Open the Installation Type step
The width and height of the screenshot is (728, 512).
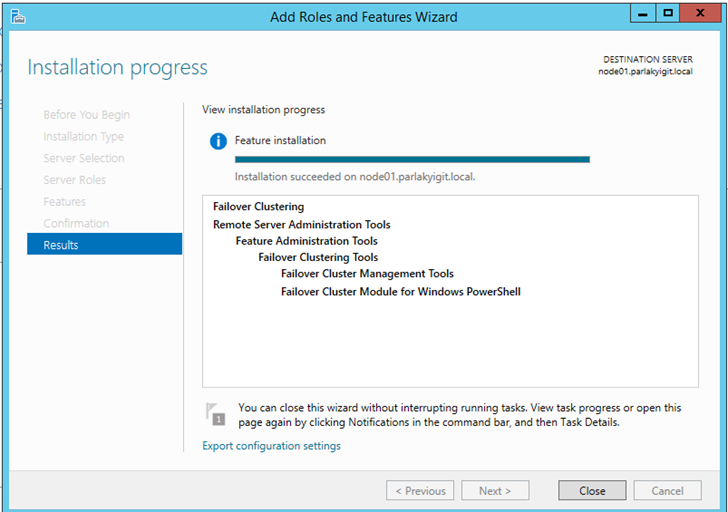(83, 137)
